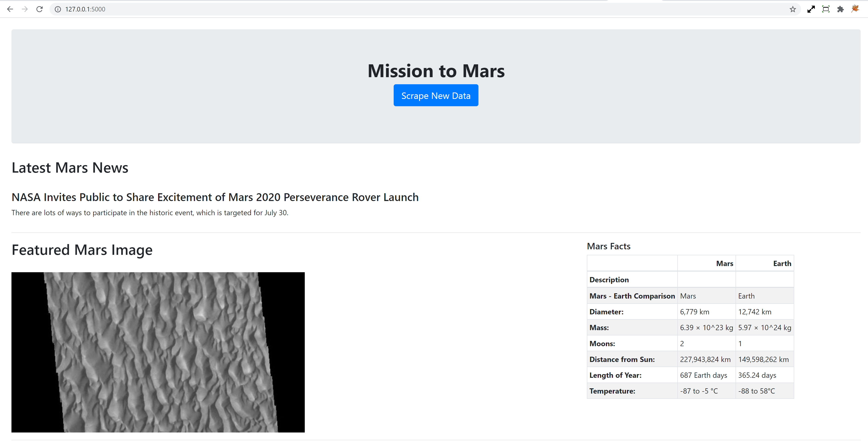Image resolution: width=868 pixels, height=446 pixels.
Task: Reload the current page
Action: click(39, 9)
